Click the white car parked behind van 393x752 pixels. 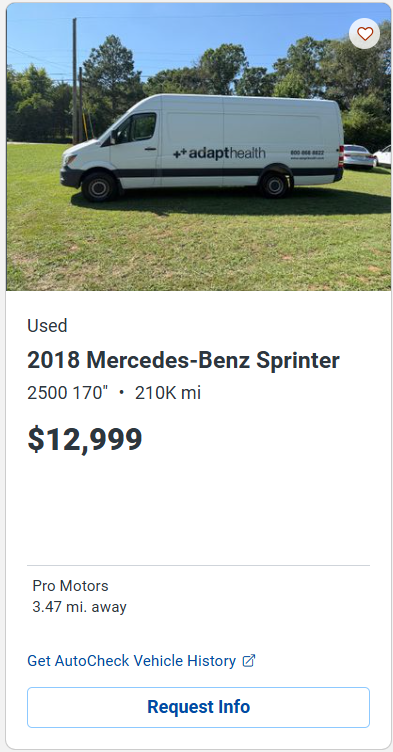(358, 156)
